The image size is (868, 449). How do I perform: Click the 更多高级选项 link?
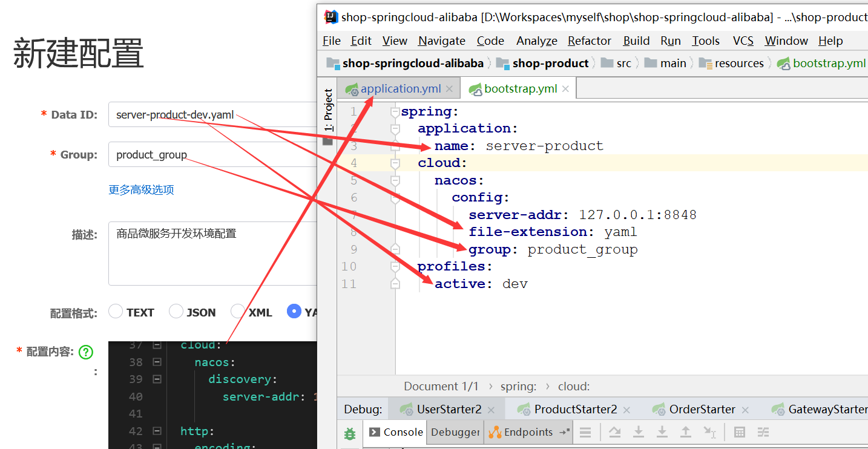point(141,190)
